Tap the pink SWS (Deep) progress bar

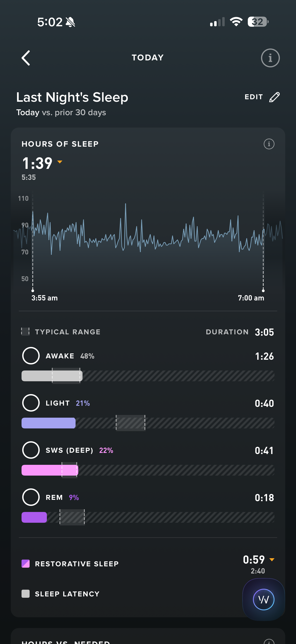click(x=50, y=470)
